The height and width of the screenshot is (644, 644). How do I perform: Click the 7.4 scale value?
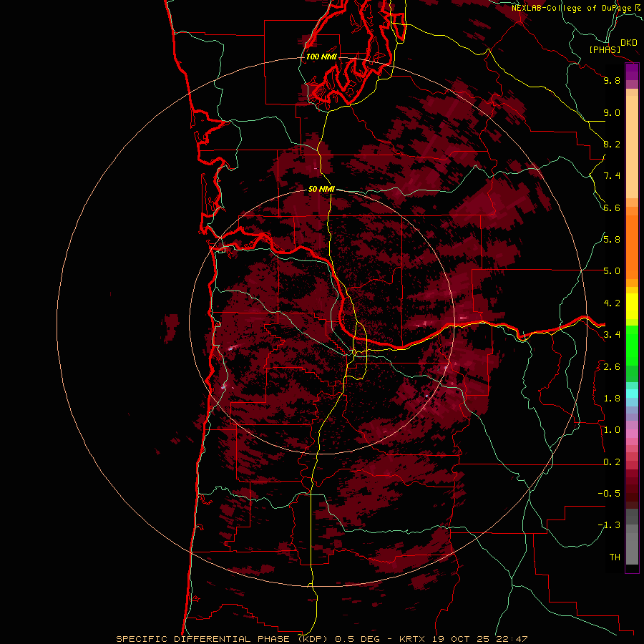pos(612,176)
